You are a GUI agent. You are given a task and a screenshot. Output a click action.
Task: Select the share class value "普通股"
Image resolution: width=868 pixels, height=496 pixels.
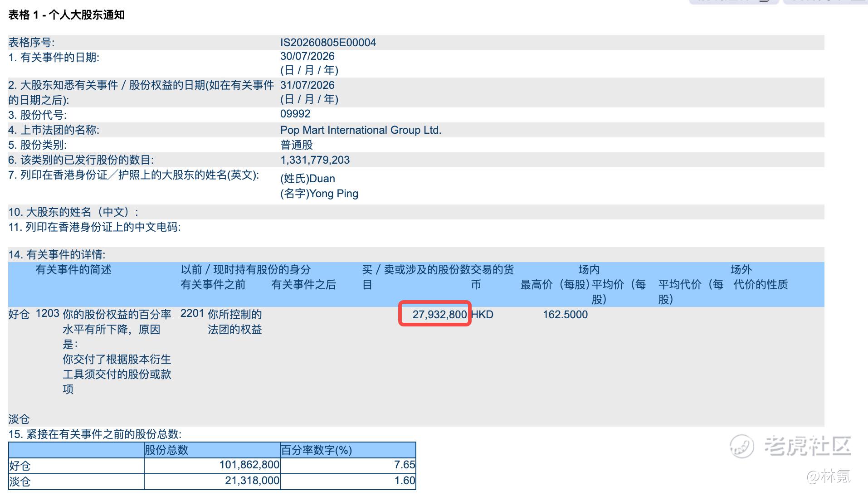click(x=297, y=145)
